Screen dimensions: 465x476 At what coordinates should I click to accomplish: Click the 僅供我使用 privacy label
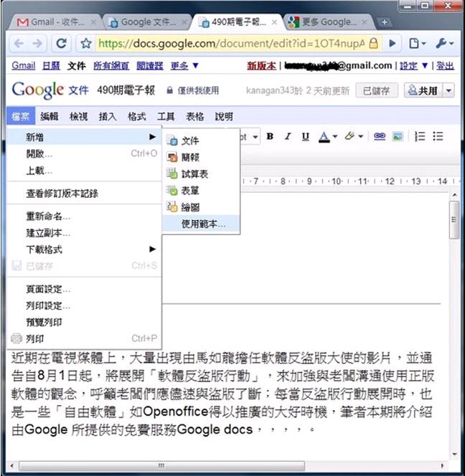click(193, 90)
